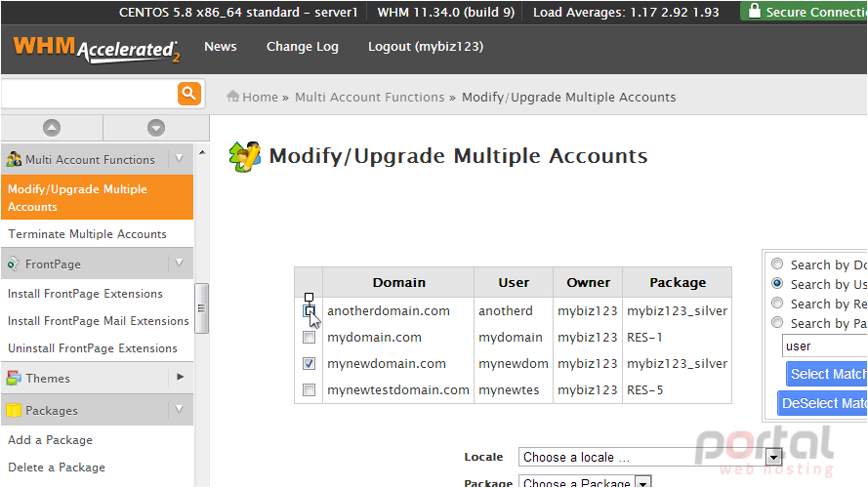Expand the Themes section arrow
Screen dimensions: 868x488
[x=180, y=377]
